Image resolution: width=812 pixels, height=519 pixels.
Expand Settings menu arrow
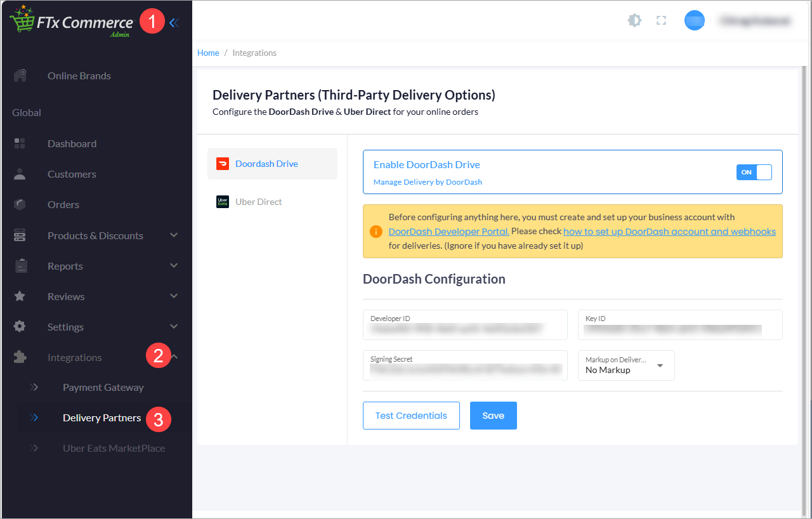click(x=174, y=327)
